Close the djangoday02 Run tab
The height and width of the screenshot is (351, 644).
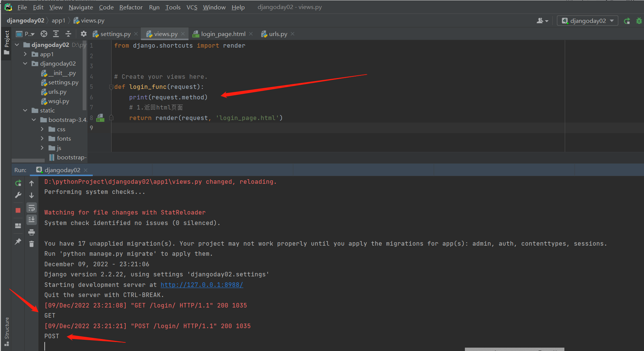pos(86,170)
